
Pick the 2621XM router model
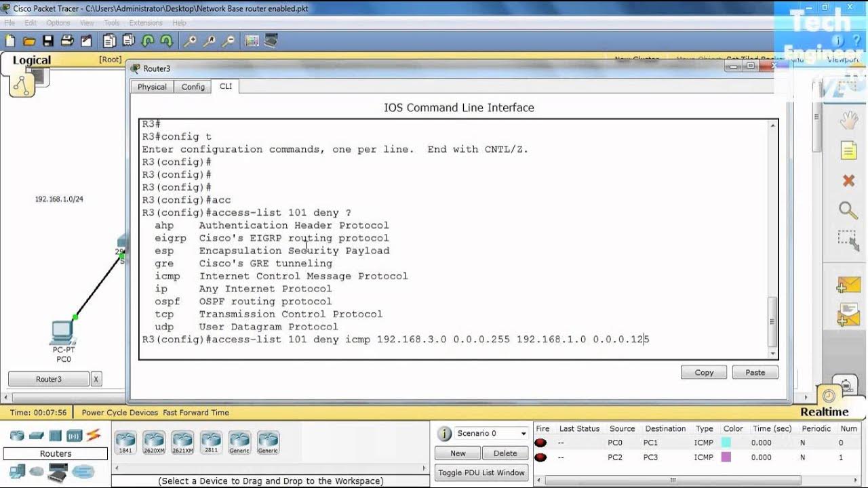pos(182,442)
